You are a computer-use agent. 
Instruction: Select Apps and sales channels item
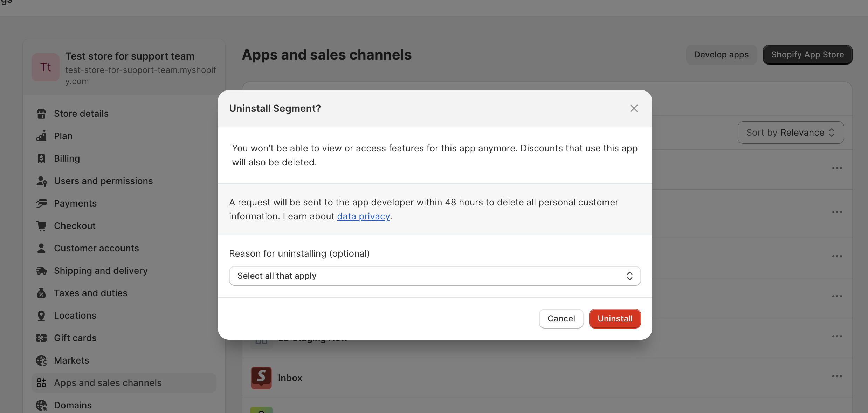124,383
